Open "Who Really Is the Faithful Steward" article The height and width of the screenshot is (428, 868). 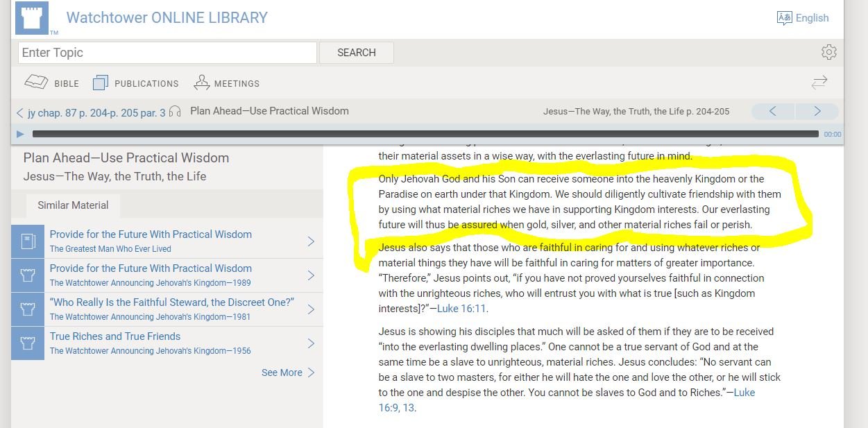click(x=172, y=302)
